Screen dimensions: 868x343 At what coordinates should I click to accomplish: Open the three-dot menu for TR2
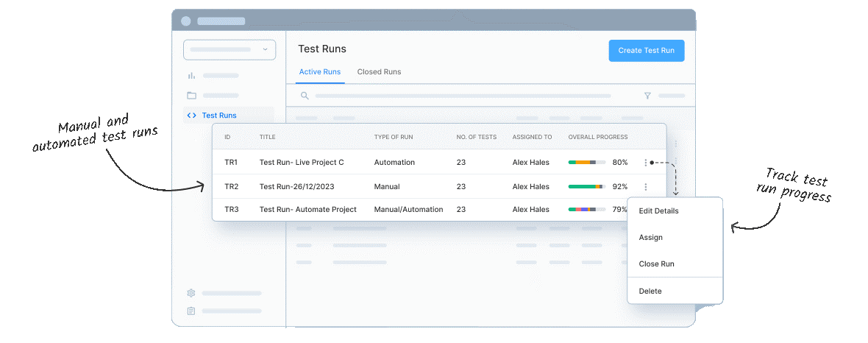(645, 187)
